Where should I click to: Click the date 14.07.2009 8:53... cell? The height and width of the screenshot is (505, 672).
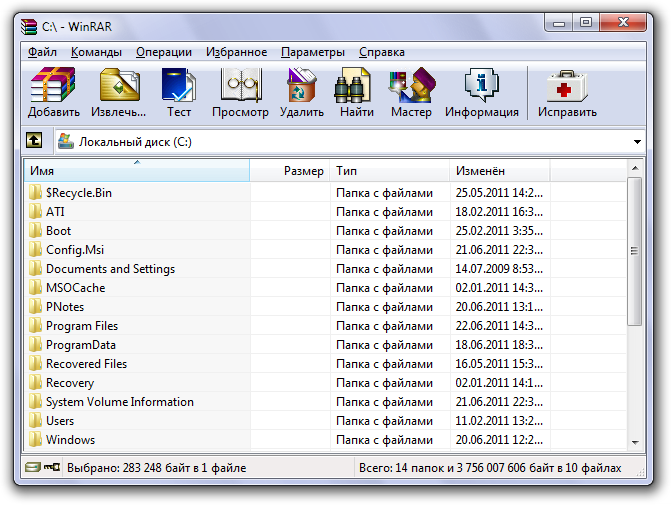click(499, 269)
